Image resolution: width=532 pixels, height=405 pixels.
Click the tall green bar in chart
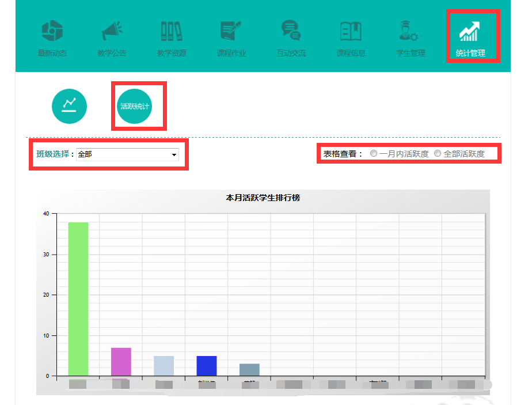[78, 298]
